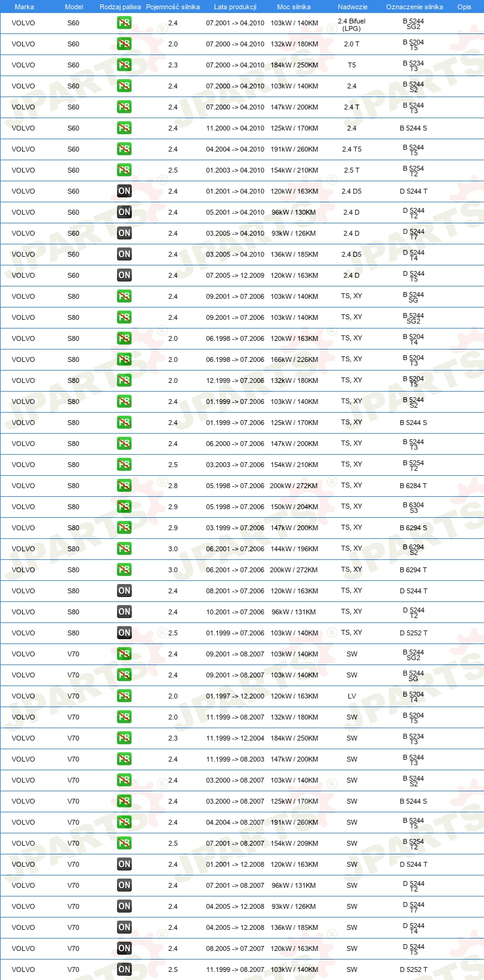Click the ON diesel icon in S80 D 5252 T row
This screenshot has width=484, height=980.
pyautogui.click(x=124, y=633)
